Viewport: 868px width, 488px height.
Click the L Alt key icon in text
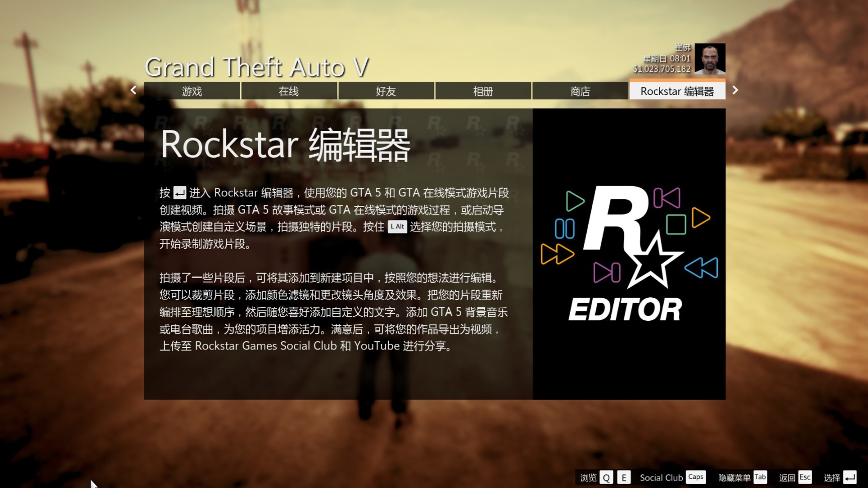(397, 227)
